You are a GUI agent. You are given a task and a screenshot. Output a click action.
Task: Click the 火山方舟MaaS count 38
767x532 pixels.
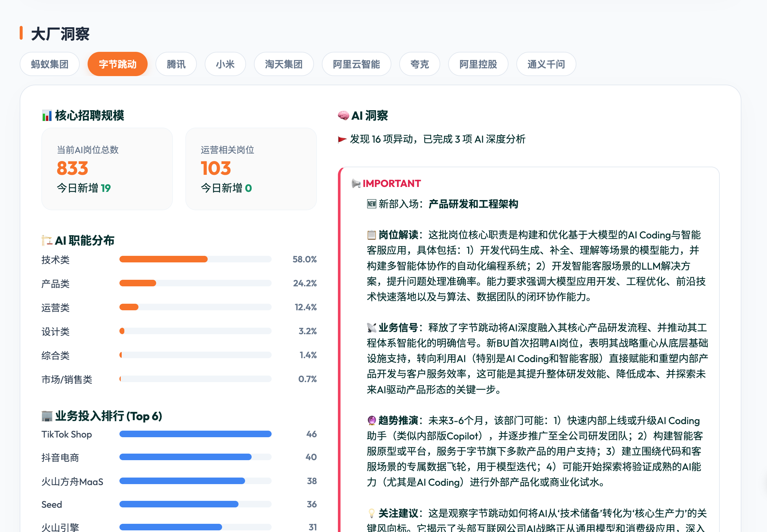312,481
